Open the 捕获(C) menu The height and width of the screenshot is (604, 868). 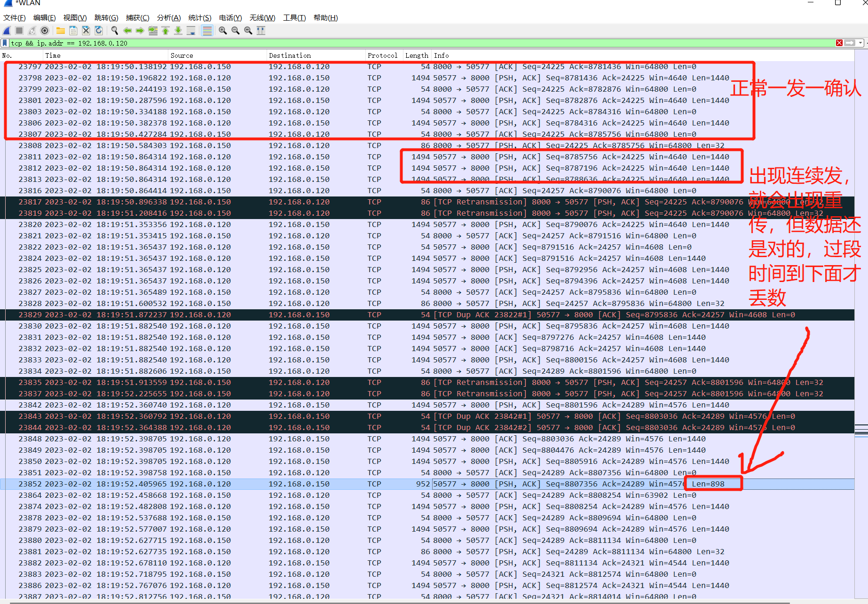137,18
